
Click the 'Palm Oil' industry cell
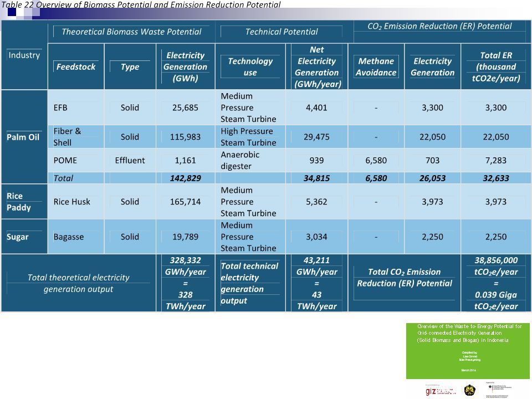coord(24,137)
